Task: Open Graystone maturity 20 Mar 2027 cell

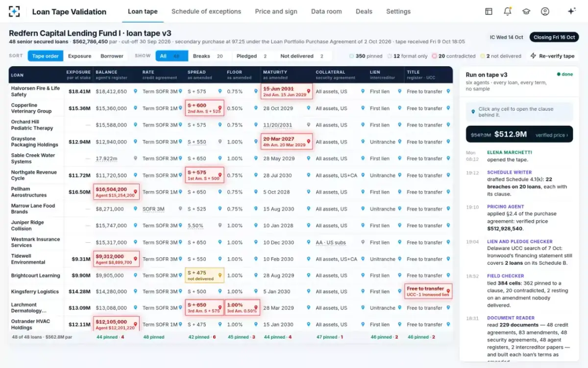Action: coord(287,142)
